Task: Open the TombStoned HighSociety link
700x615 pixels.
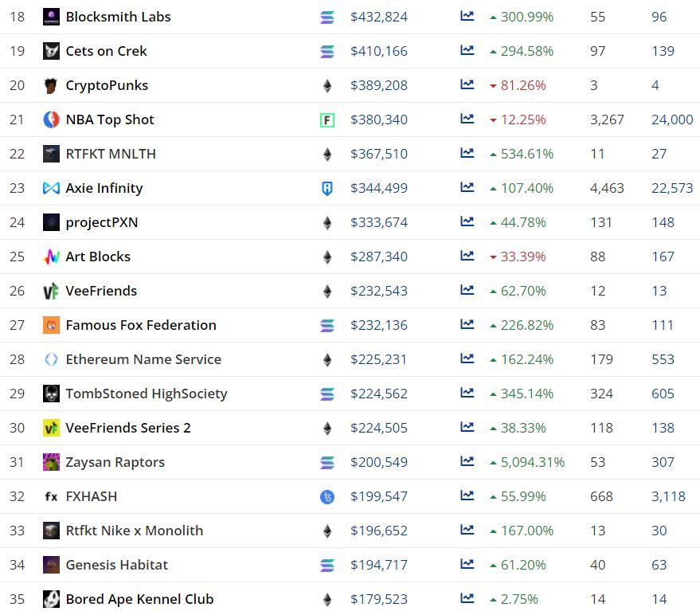Action: pos(147,394)
